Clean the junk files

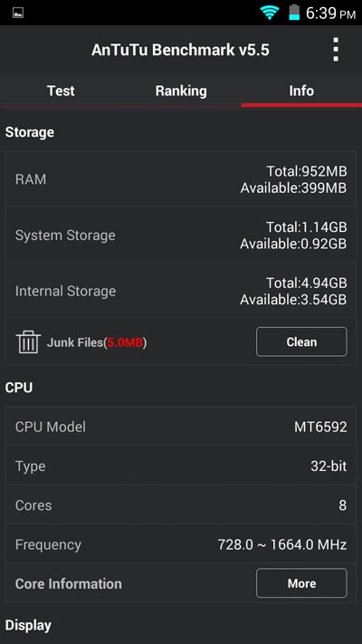click(x=301, y=341)
